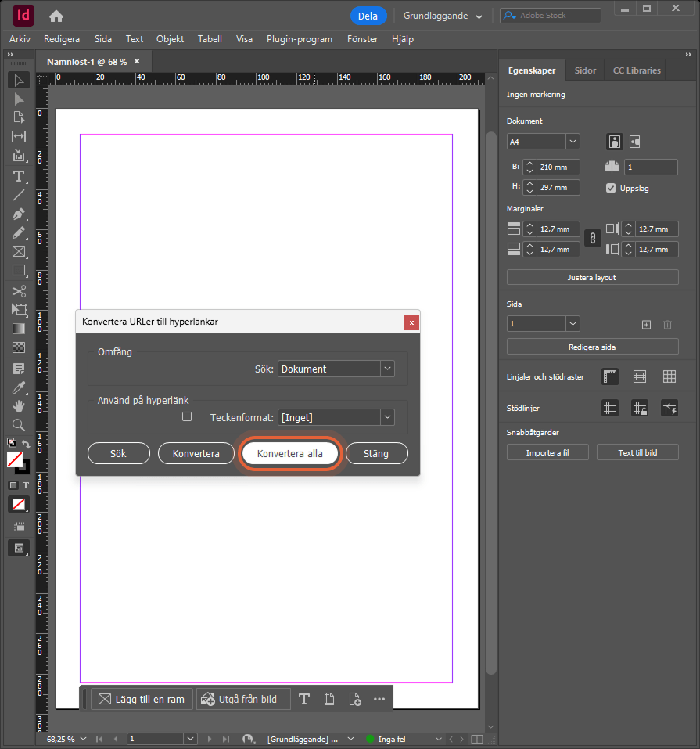Click Justera layout button

[x=592, y=278]
